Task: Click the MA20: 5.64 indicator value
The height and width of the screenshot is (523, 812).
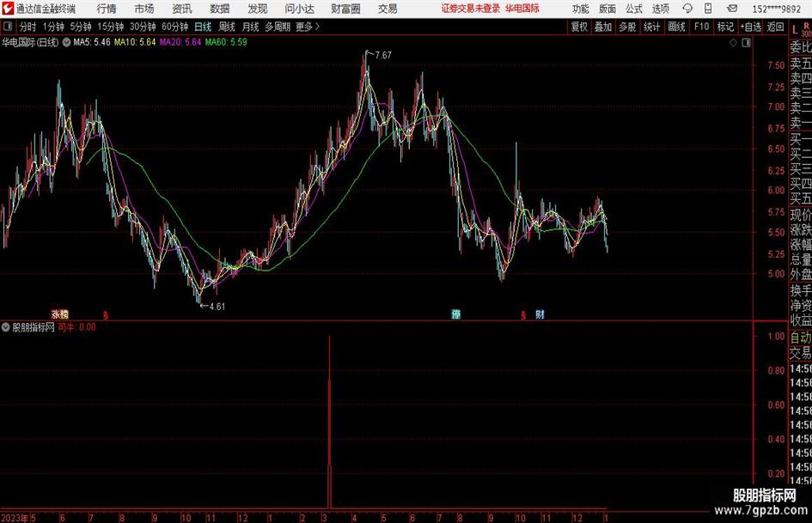Action: click(180, 42)
